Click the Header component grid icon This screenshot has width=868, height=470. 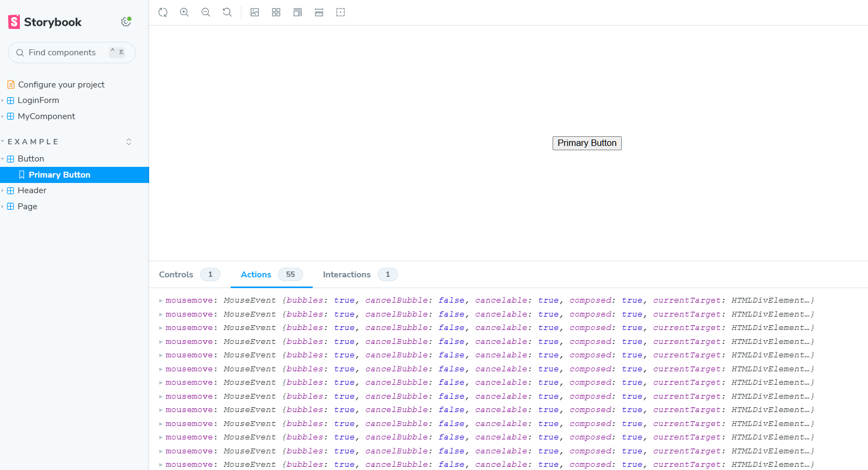[x=10, y=190]
